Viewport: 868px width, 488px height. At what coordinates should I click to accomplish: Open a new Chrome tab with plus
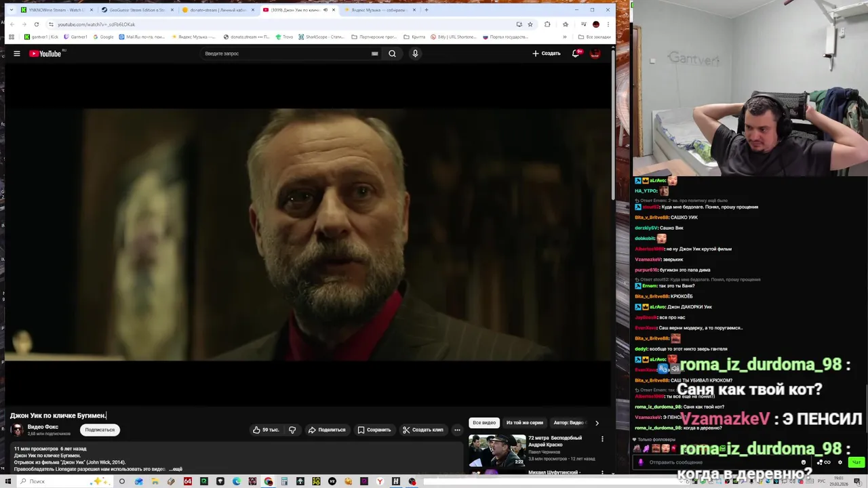click(426, 10)
